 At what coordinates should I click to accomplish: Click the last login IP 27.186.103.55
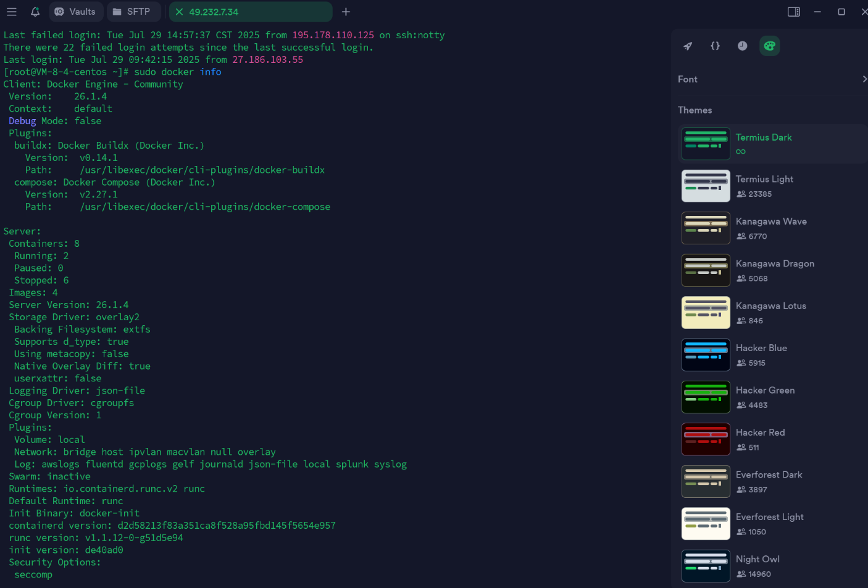coord(267,60)
